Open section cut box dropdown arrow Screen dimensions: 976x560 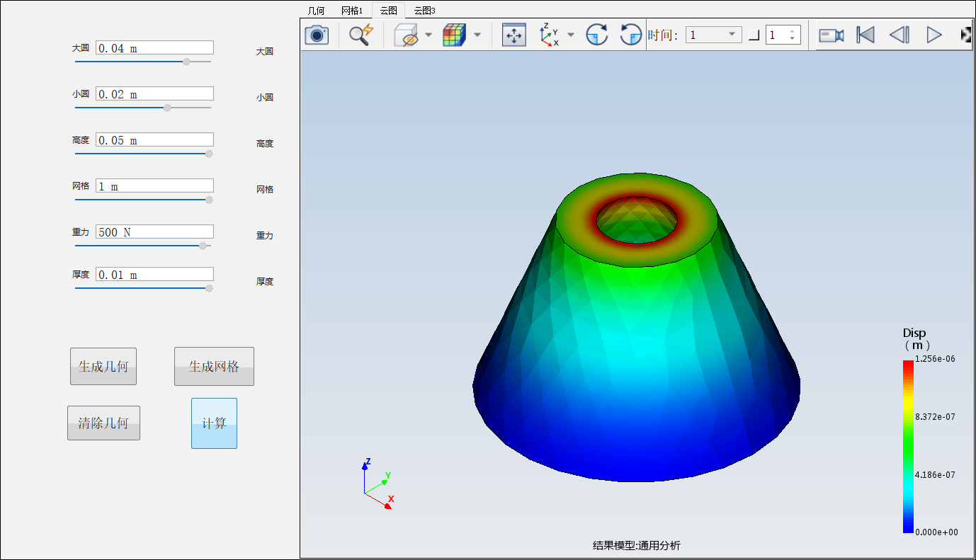point(429,35)
